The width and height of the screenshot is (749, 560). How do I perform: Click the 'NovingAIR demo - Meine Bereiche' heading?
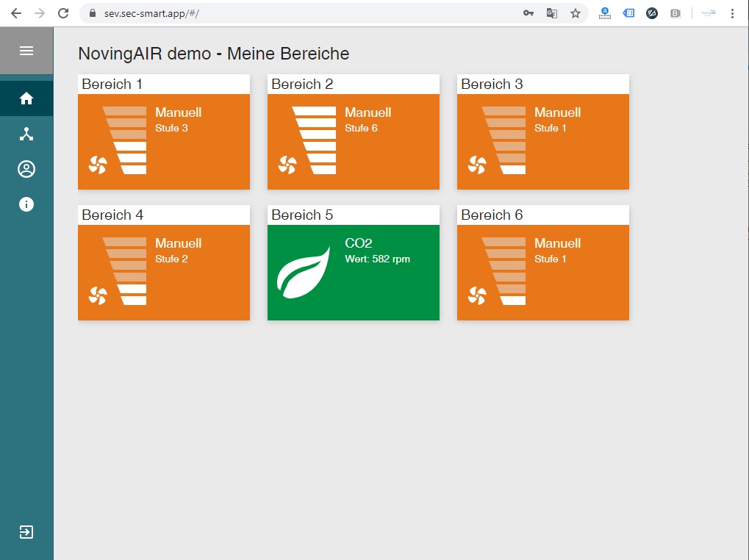[213, 54]
